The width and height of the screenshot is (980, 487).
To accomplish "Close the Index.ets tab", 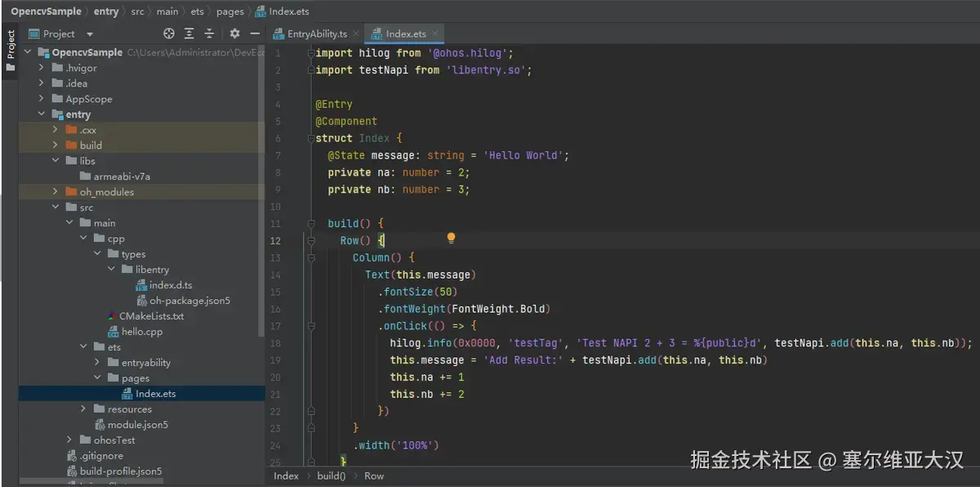I will click(x=435, y=34).
